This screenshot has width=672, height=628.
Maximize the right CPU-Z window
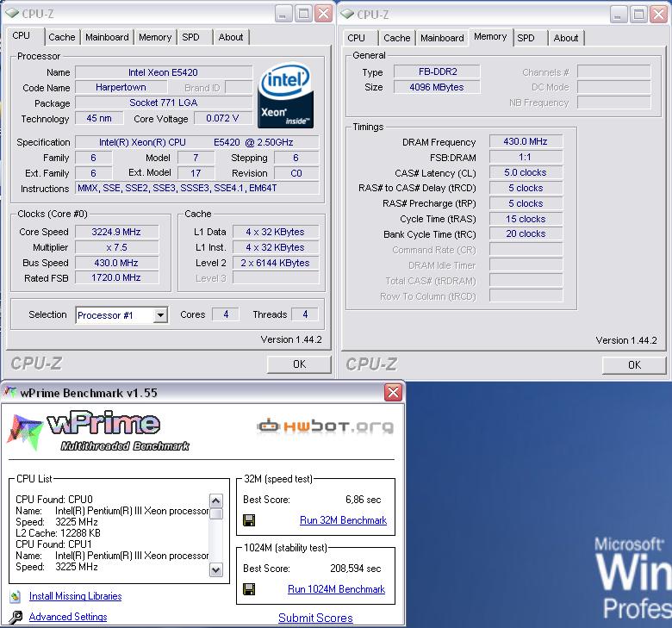tap(638, 15)
